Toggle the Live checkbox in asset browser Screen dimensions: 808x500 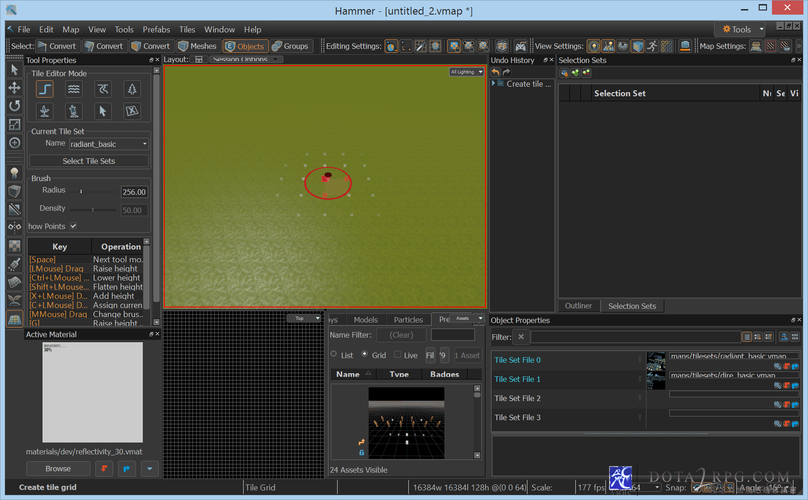397,354
